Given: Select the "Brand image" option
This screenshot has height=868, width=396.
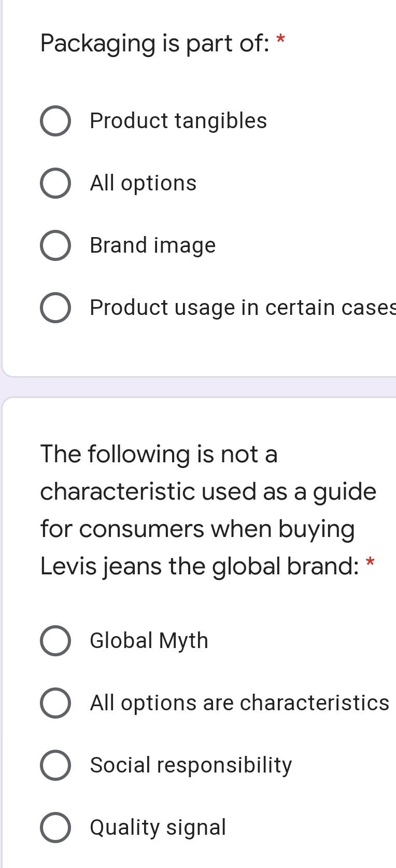Looking at the screenshot, I should tap(55, 245).
